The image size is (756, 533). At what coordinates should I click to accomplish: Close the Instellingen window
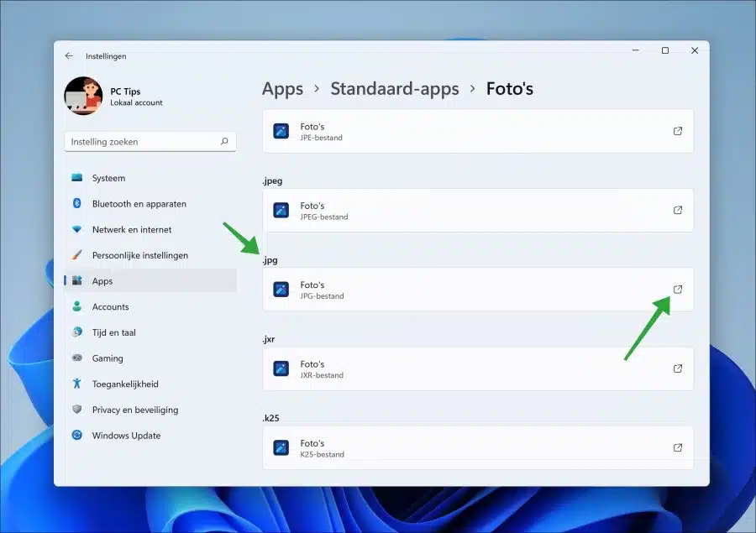pos(695,50)
